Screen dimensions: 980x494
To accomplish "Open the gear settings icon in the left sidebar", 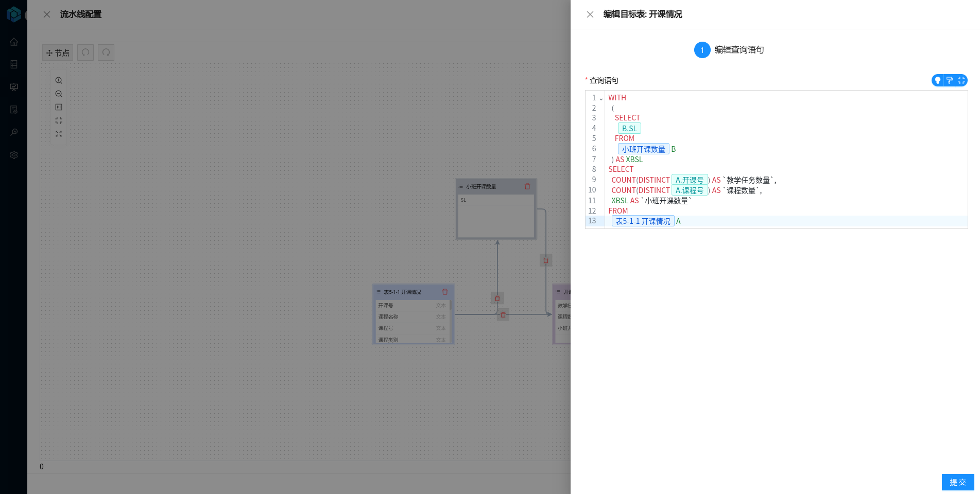I will [14, 155].
